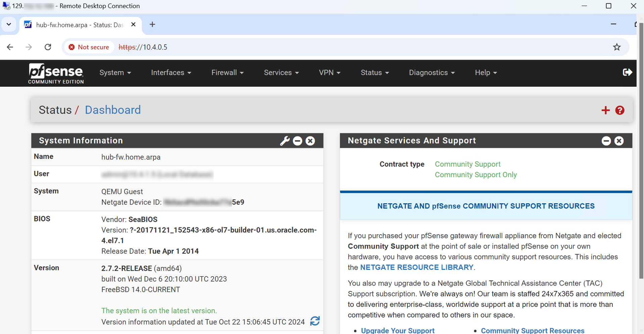Reload the current page
644x334 pixels.
coord(48,47)
